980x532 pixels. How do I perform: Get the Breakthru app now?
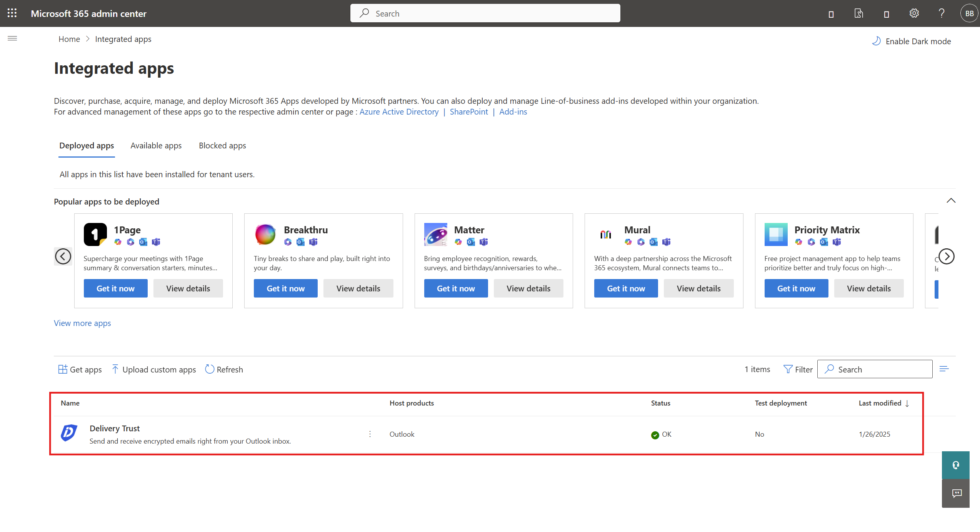click(x=286, y=288)
